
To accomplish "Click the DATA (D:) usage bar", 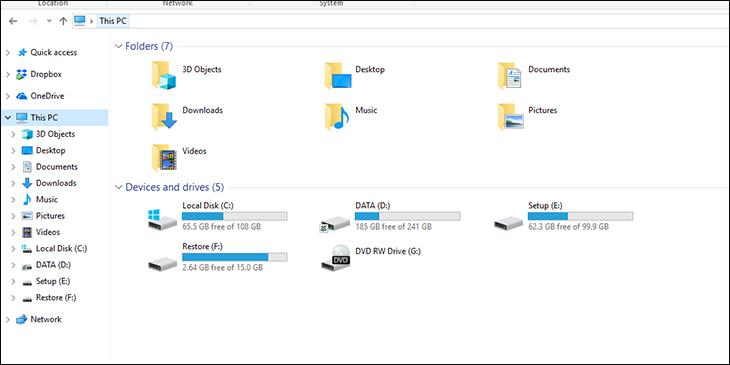I will point(407,216).
